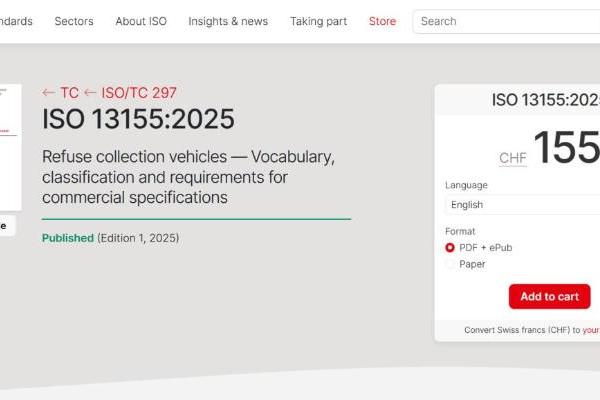This screenshot has height=400, width=600.
Task: Open the Store menu item
Action: (382, 21)
